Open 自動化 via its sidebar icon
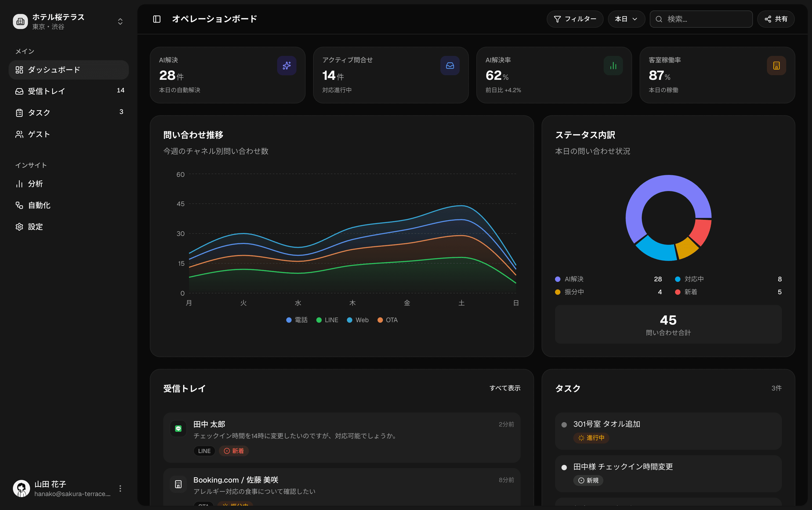The height and width of the screenshot is (510, 812). tap(19, 205)
